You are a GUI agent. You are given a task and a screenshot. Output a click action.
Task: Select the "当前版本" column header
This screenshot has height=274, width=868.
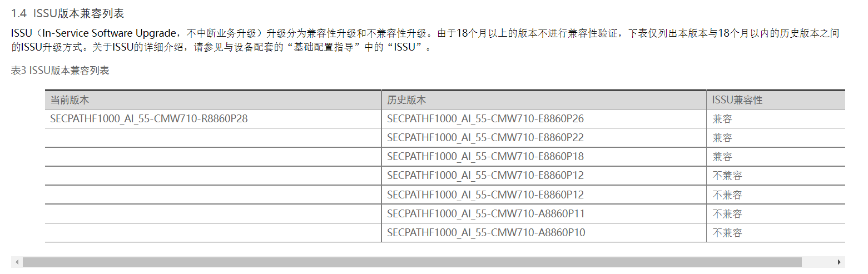70,100
